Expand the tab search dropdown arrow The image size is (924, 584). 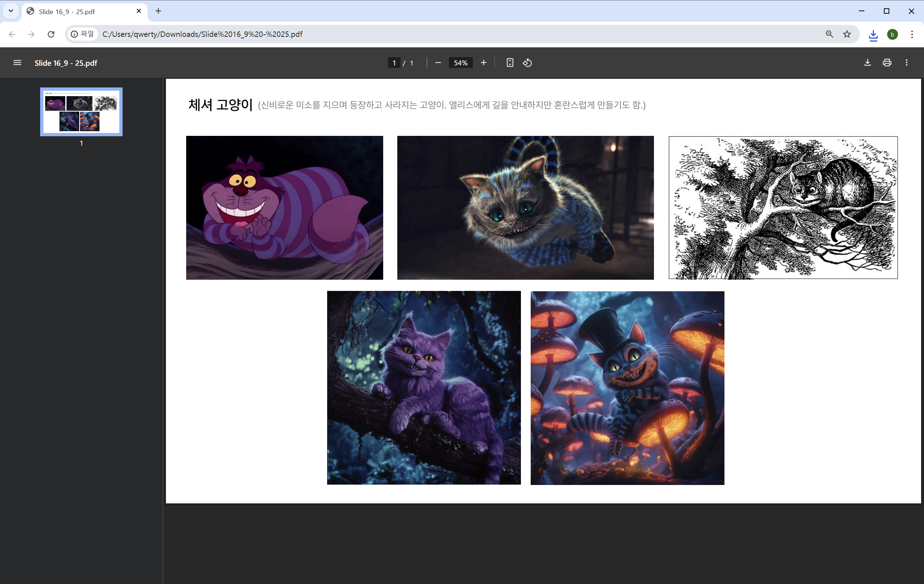point(11,11)
